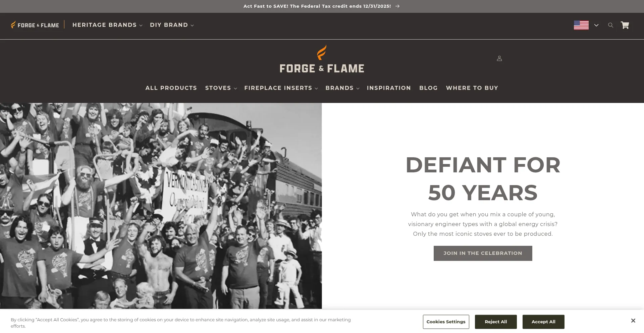
Task: Click Join in the Celebration button
Action: (483, 253)
